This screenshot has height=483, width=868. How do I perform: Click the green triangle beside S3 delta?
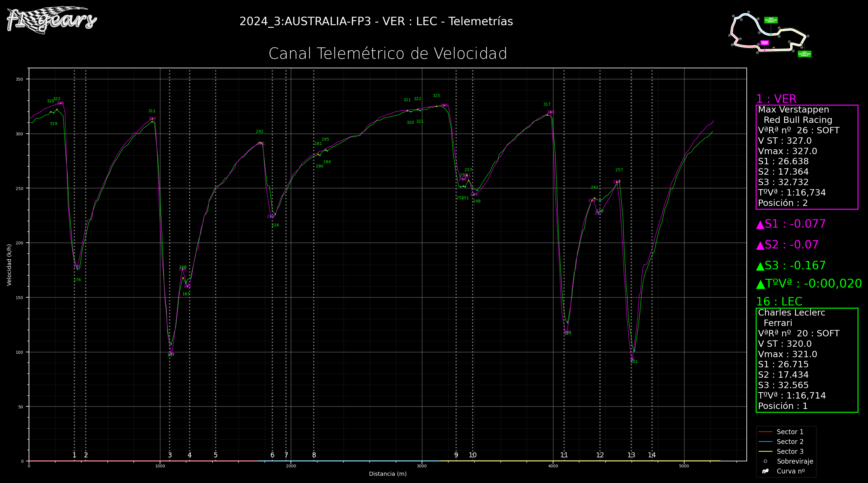pos(760,266)
